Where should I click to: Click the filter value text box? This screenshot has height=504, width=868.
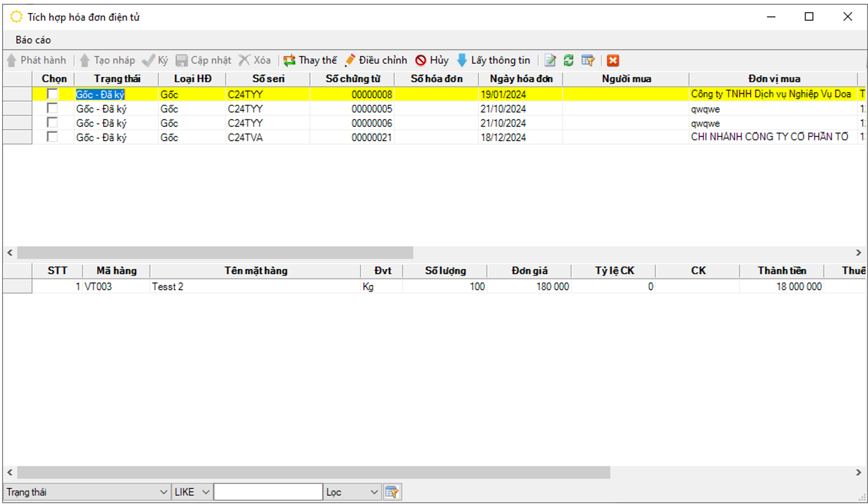268,492
